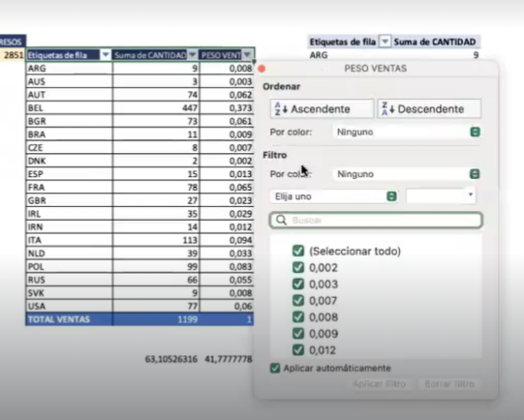Select the FRA row label cell
524x420 pixels.
69,188
